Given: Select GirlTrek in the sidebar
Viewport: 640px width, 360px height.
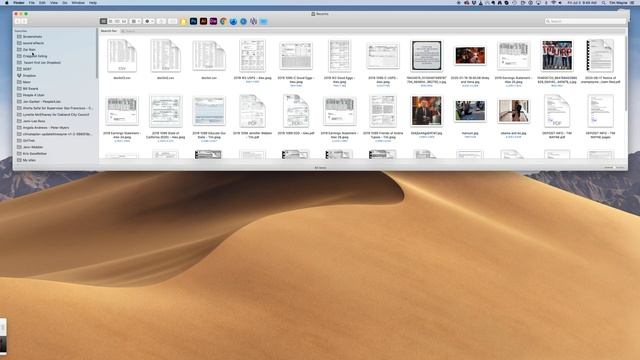Looking at the screenshot, I should (29, 140).
